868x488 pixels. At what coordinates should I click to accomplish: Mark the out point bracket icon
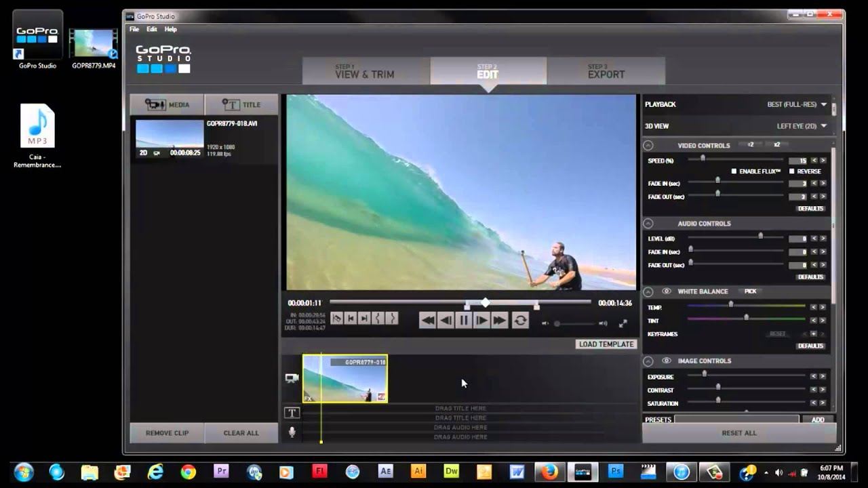(391, 319)
